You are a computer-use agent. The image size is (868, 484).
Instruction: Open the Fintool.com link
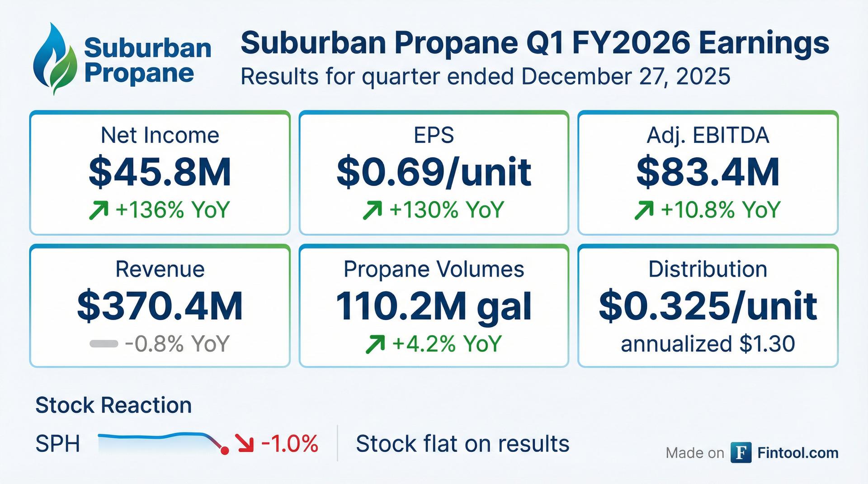click(x=797, y=453)
